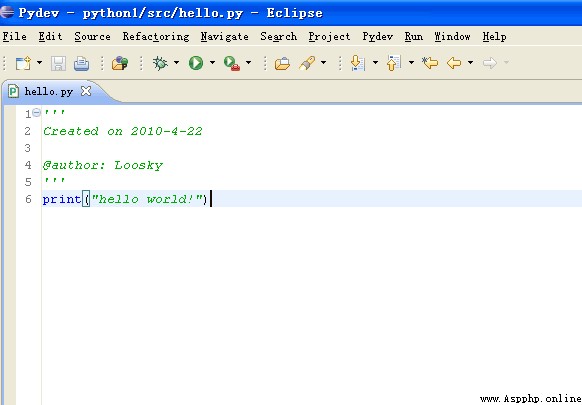
Task: Click the New file wizard icon
Action: pos(23,63)
